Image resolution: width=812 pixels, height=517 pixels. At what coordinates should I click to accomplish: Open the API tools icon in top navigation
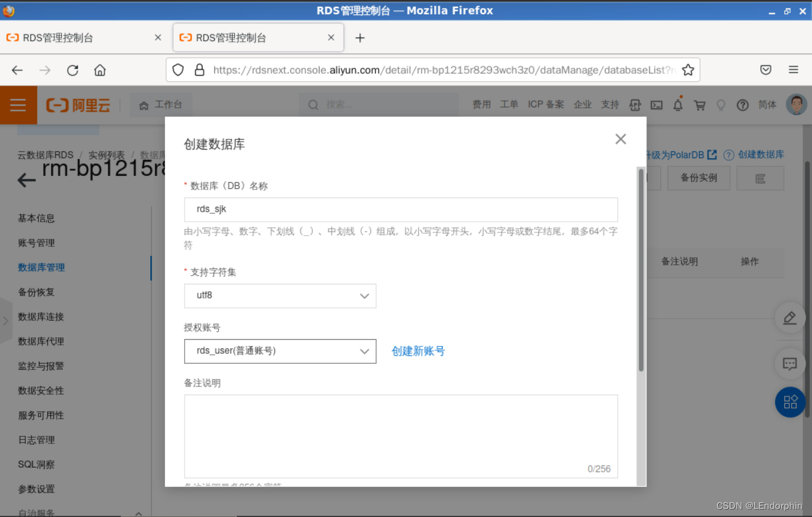[635, 105]
